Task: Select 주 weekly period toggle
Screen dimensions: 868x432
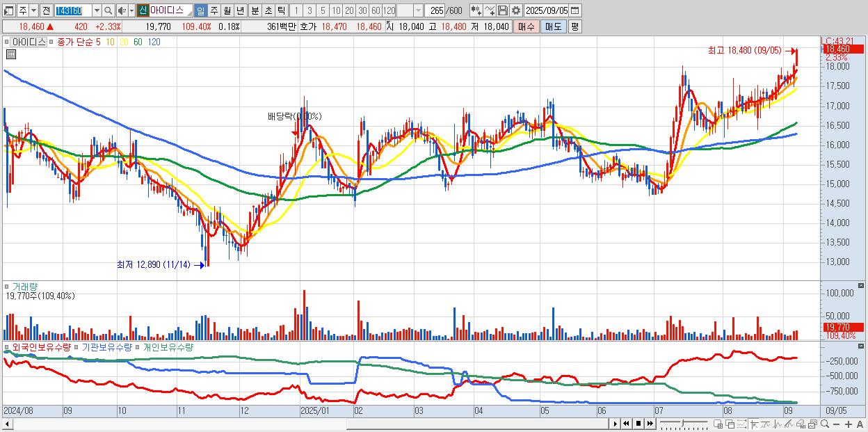Action: (214, 10)
